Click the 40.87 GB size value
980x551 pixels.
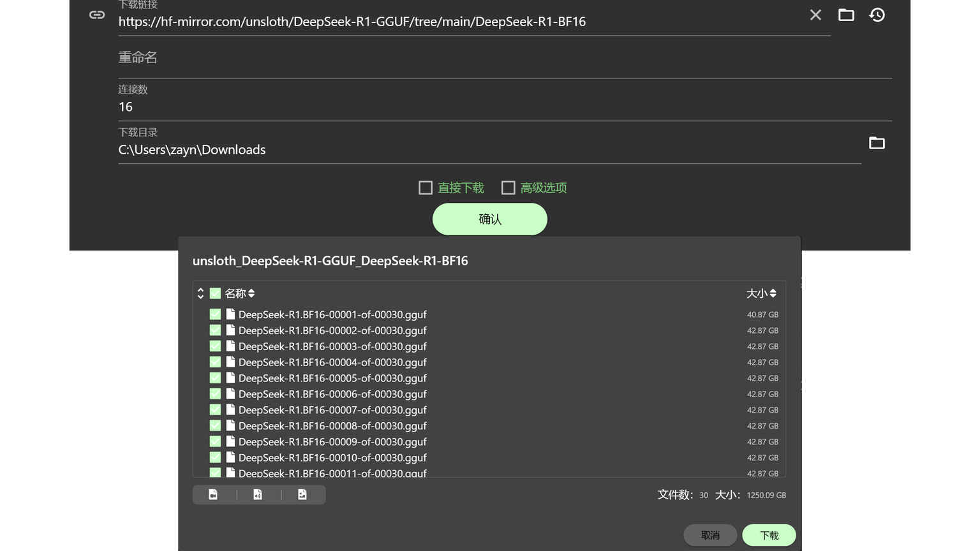coord(762,314)
